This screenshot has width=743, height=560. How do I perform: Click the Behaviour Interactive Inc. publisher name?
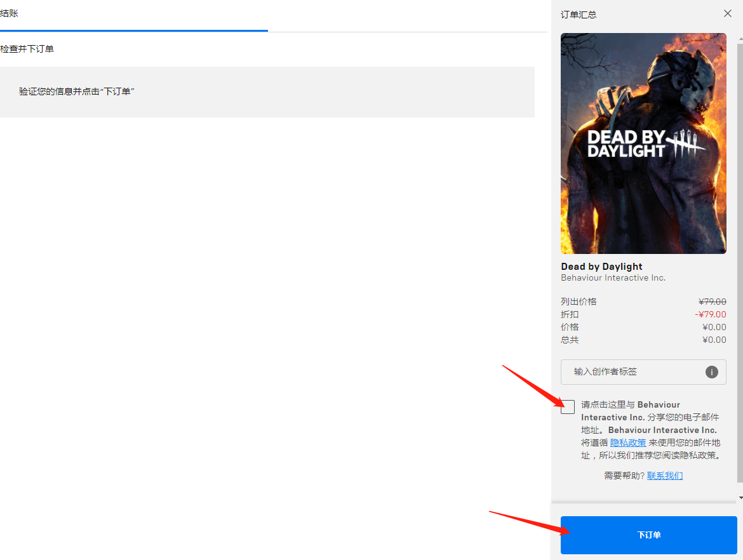pos(613,278)
